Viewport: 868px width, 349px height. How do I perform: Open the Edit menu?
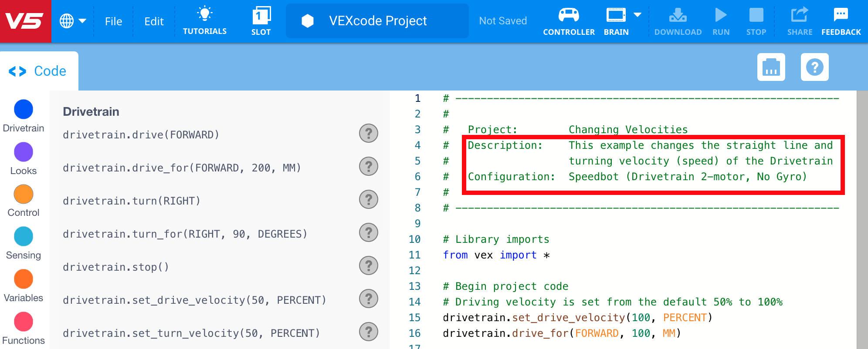(153, 20)
